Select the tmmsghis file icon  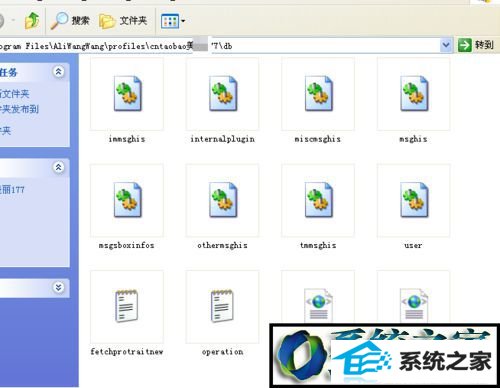tap(318, 200)
